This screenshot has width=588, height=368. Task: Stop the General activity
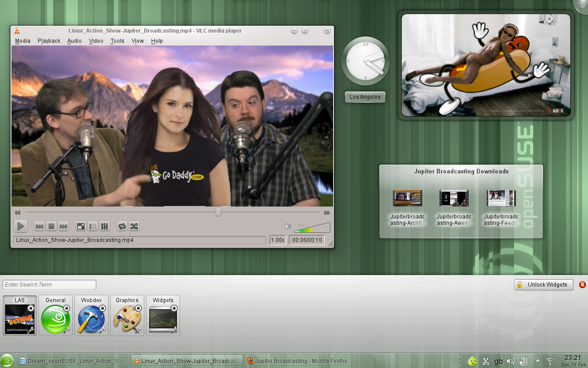pos(67,308)
